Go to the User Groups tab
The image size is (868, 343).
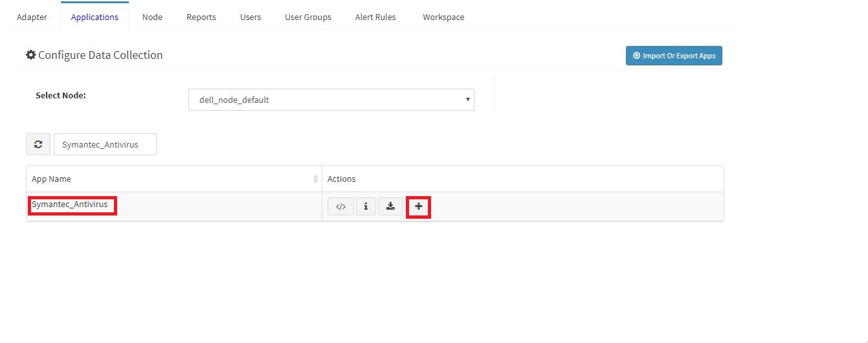pos(308,17)
